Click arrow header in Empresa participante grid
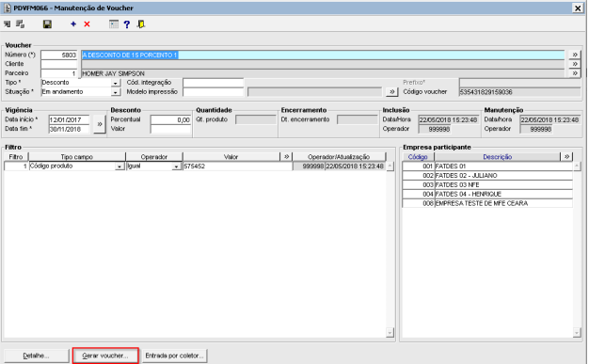This screenshot has height=364, width=589. point(566,157)
